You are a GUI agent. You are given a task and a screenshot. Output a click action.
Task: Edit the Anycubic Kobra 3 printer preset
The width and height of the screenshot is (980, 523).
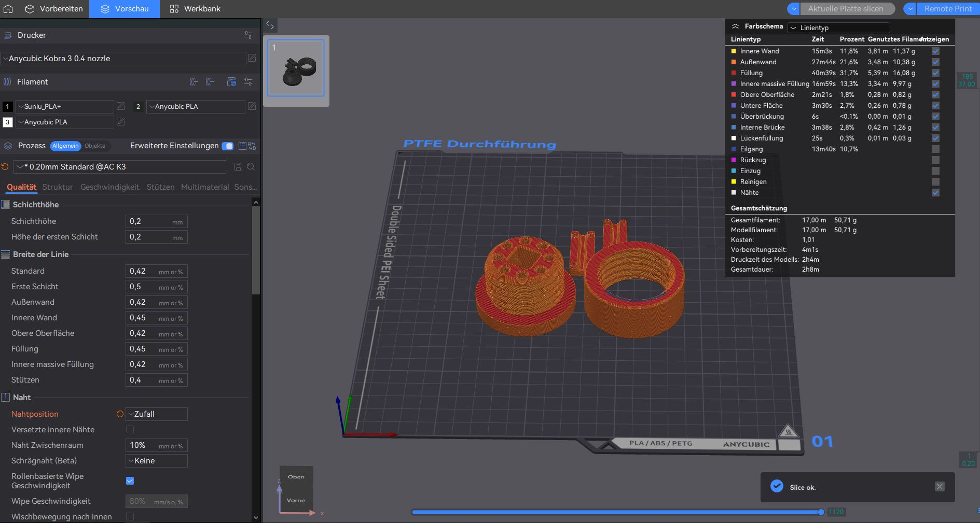tap(252, 58)
